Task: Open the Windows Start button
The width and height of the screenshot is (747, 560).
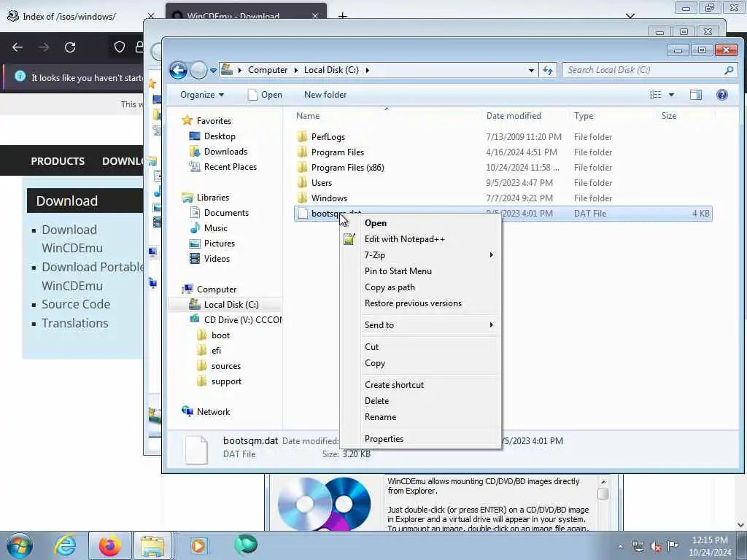Action: click(19, 545)
